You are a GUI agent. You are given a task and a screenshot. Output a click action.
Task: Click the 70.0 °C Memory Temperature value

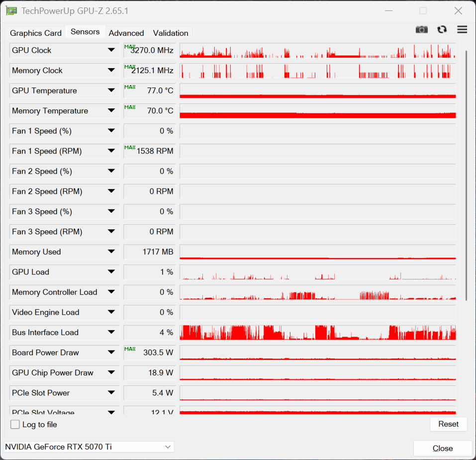click(x=150, y=110)
